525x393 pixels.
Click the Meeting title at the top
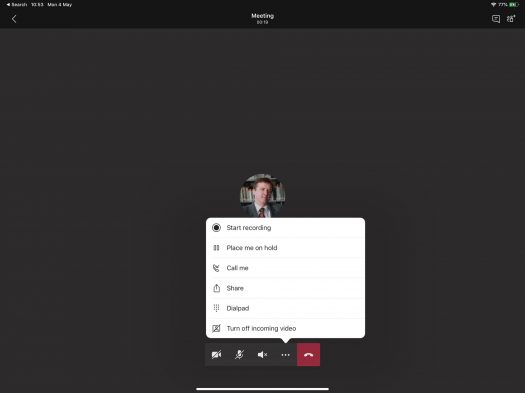262,16
